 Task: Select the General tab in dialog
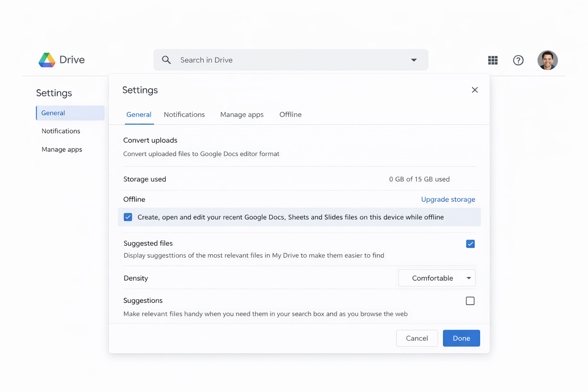point(139,114)
